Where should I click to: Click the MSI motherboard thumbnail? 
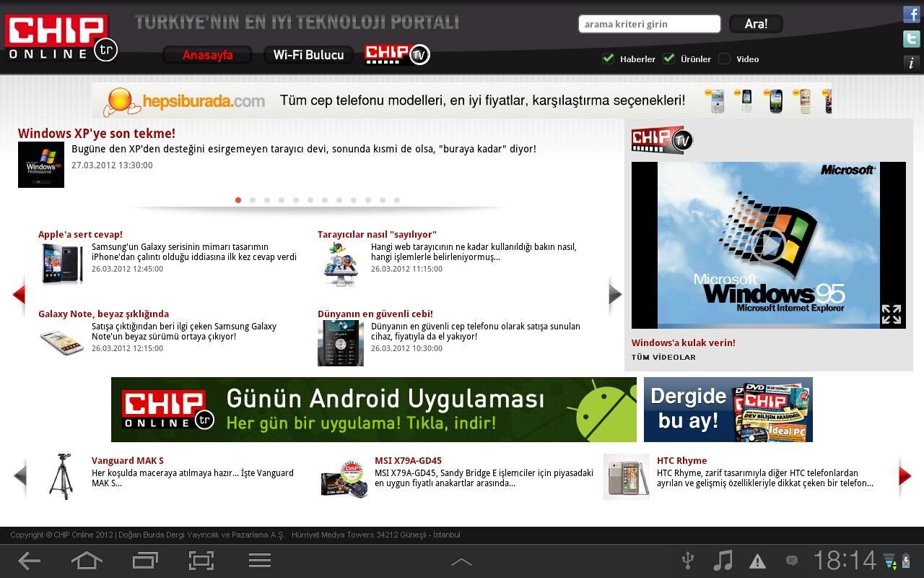tap(344, 477)
